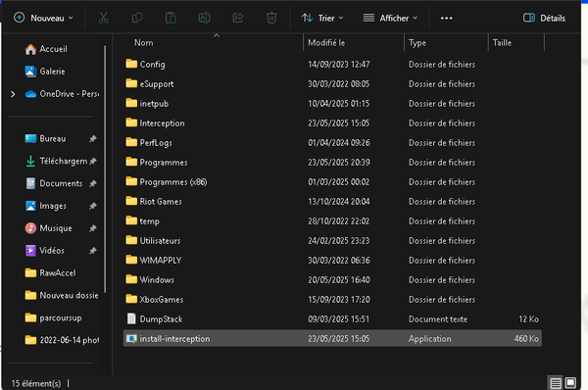Click date 23/05/2025 20:39 of Programmes
The height and width of the screenshot is (390, 588).
[x=339, y=163]
